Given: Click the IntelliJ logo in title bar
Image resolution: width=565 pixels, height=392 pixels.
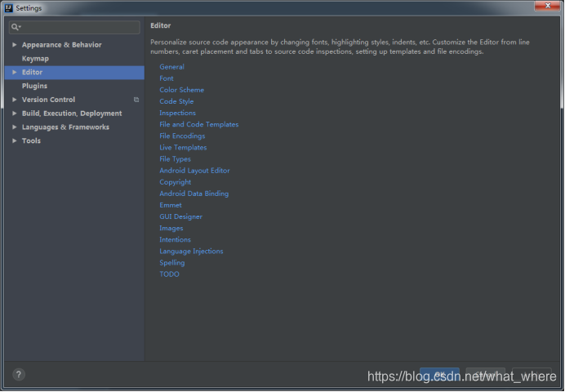Looking at the screenshot, I should coord(9,8).
